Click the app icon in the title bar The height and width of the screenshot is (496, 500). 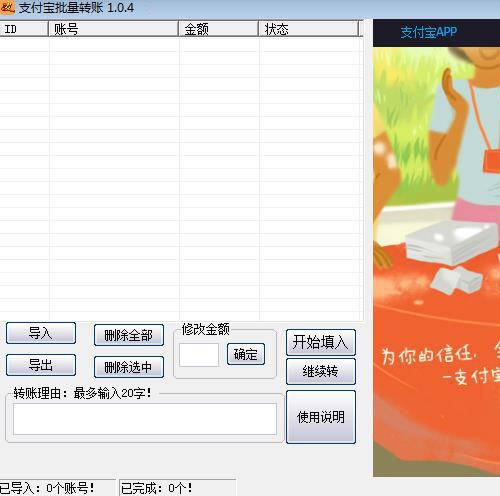pyautogui.click(x=7, y=7)
